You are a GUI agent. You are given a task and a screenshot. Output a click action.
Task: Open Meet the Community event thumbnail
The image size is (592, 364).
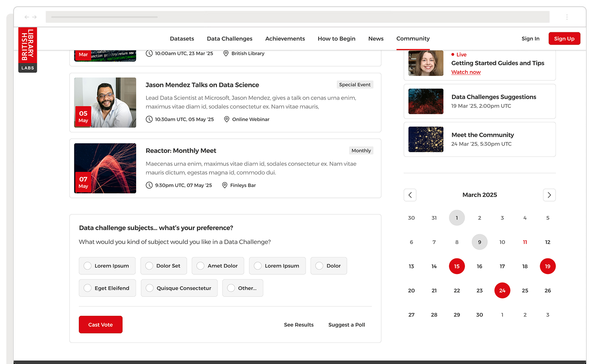[x=426, y=139]
